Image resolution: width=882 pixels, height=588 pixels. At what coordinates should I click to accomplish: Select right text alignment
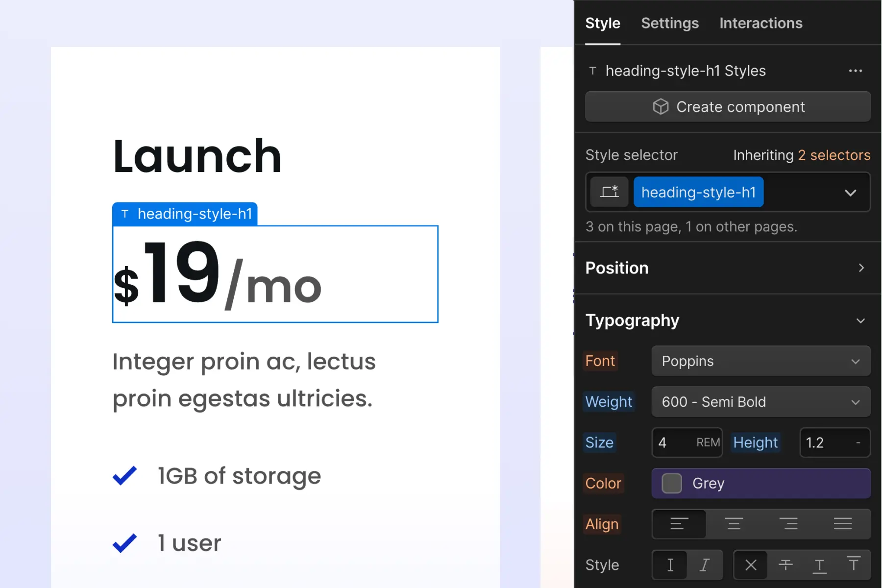pyautogui.click(x=788, y=524)
